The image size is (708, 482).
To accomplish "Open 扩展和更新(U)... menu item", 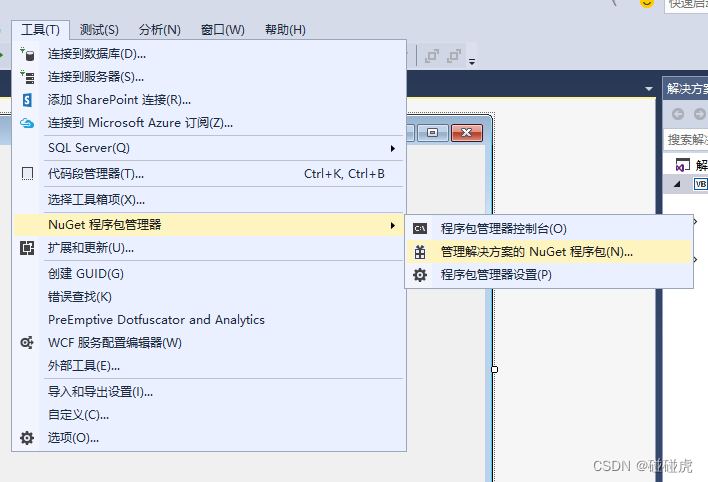I will (209, 248).
